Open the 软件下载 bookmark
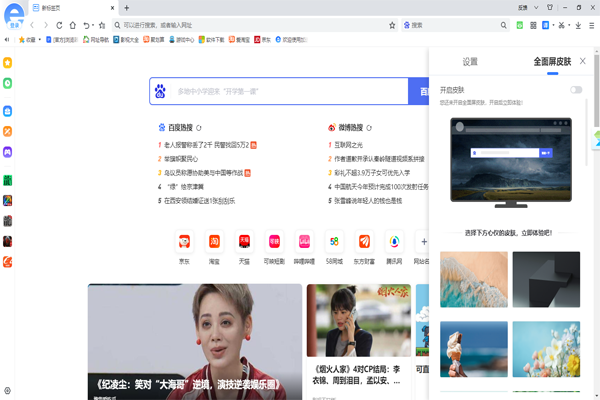The height and width of the screenshot is (400, 600). [212, 39]
